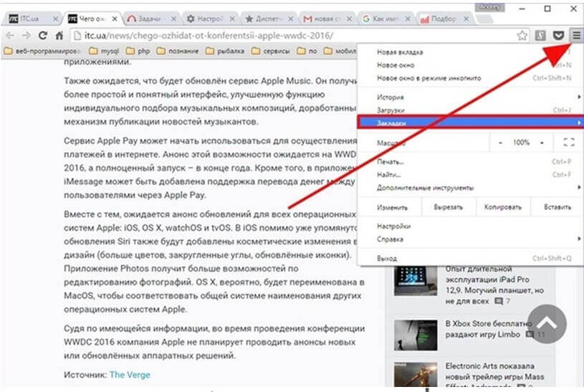This screenshot has height=392, width=584.
Task: Decrease zoom with the minus button
Action: pos(500,143)
